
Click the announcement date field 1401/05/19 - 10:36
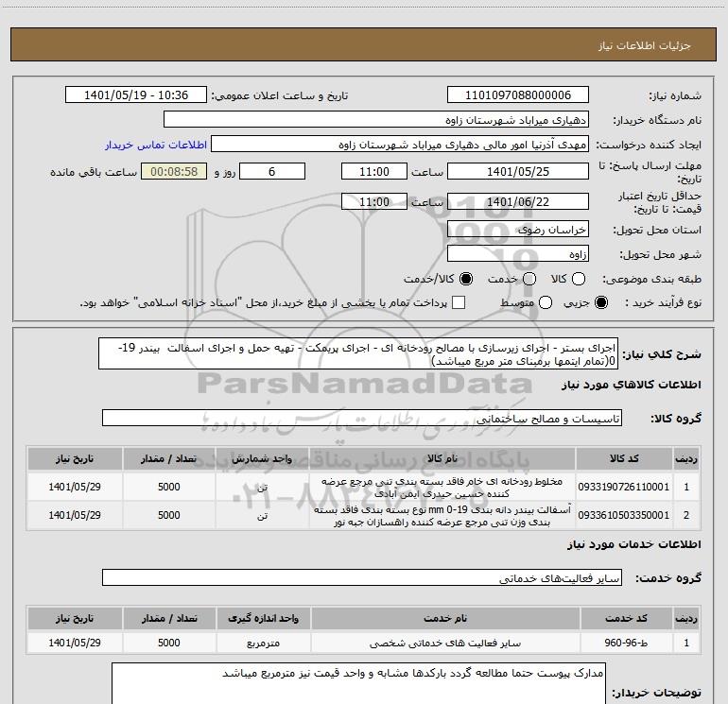click(x=136, y=95)
